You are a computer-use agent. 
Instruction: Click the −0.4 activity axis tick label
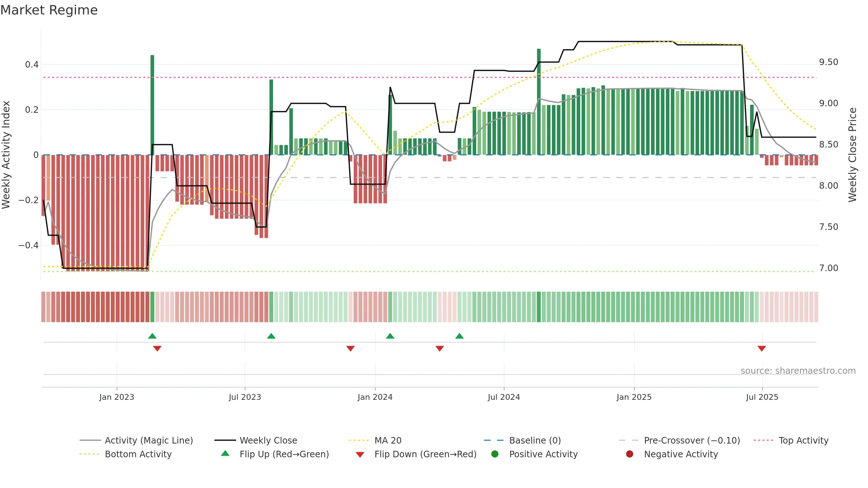point(28,245)
